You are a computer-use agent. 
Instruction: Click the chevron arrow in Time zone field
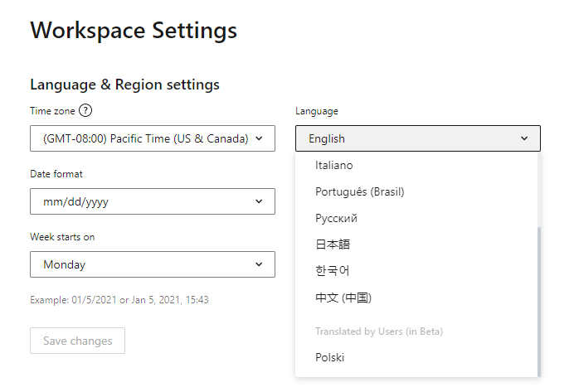(x=260, y=138)
